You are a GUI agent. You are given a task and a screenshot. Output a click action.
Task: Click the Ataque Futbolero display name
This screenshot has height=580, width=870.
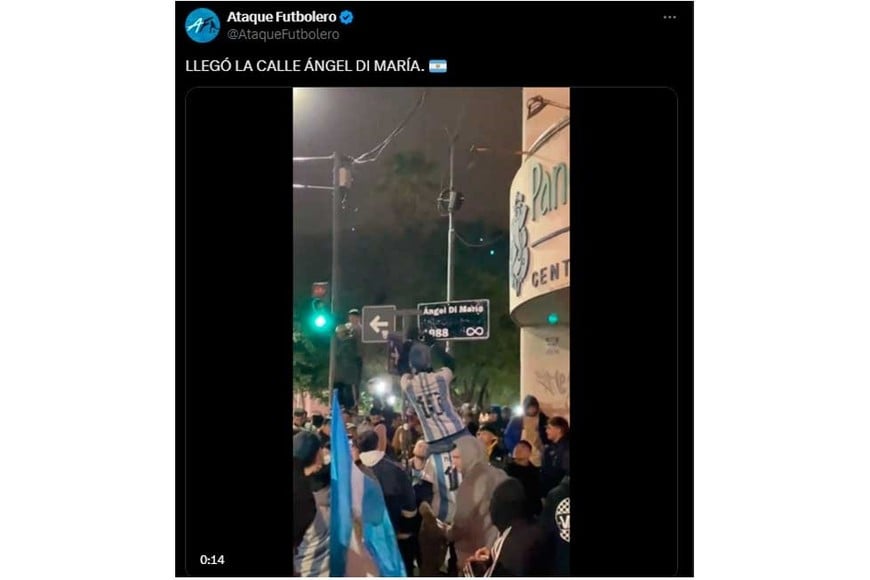pos(281,17)
